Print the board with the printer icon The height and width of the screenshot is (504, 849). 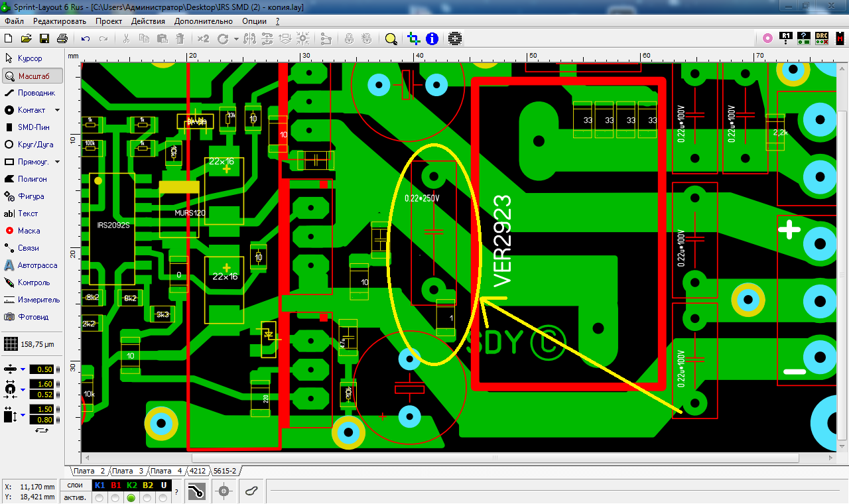(x=62, y=38)
